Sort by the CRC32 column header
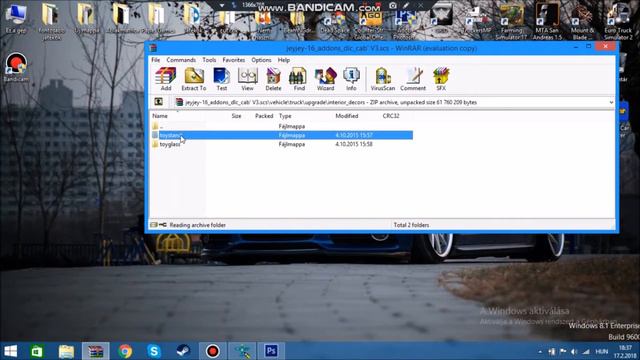 tap(391, 116)
